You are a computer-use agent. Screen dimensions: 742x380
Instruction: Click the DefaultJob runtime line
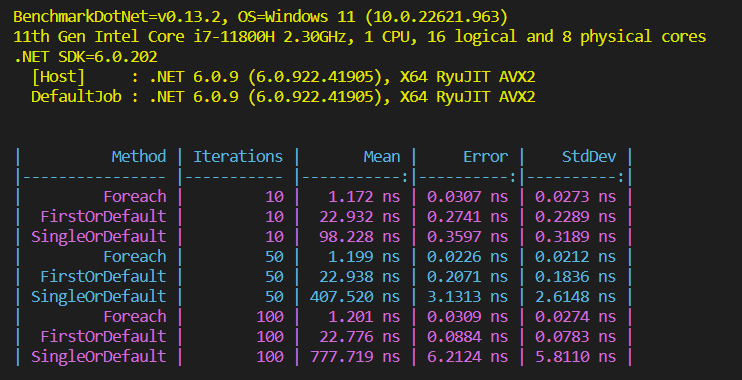(x=283, y=97)
